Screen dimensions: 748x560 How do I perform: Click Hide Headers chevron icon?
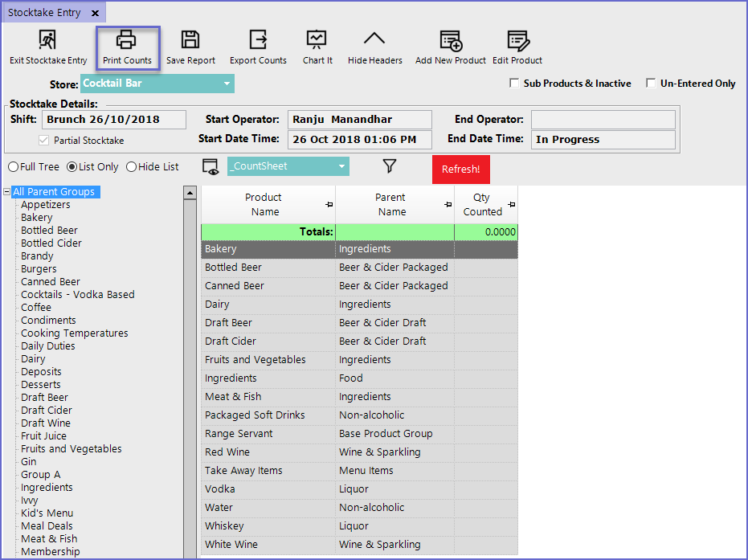374,40
